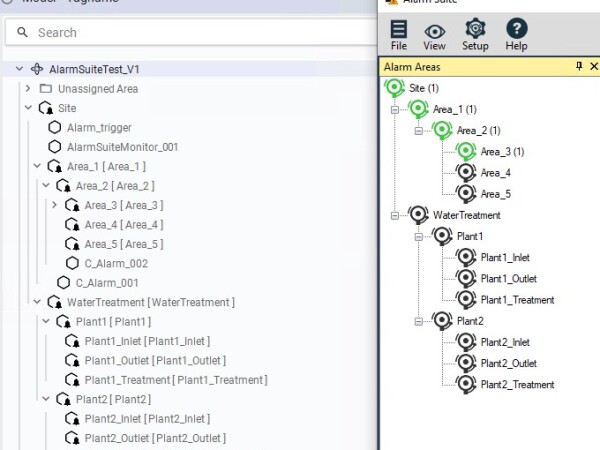Open the Setup menu in Alarm Suite
The image size is (600, 450).
tap(475, 34)
